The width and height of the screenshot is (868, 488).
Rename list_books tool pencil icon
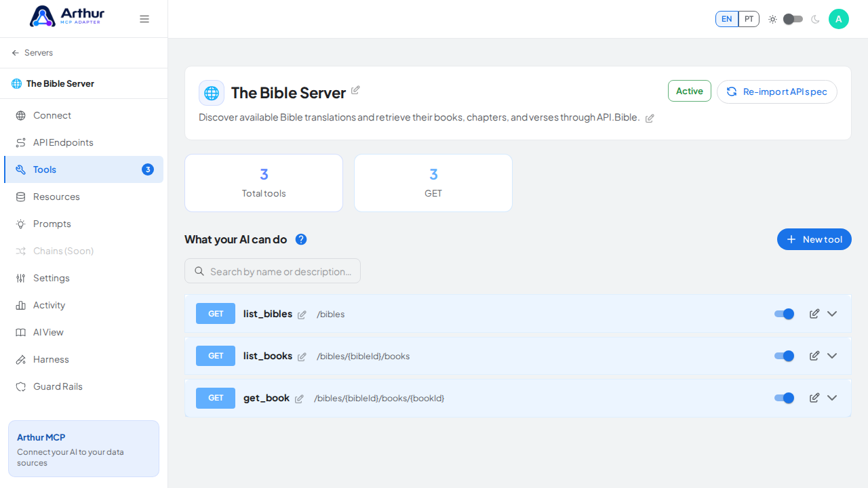[x=302, y=357]
